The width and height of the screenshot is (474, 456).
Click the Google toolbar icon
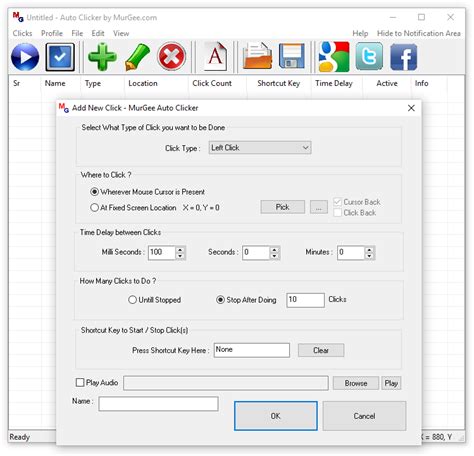coord(334,57)
